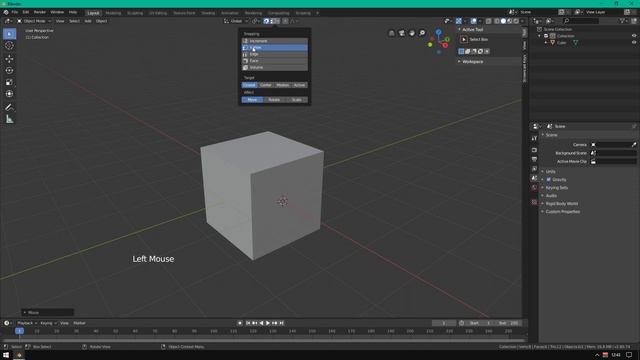Open the Output properties tab
Screen dimensions: 640x360
click(534, 159)
